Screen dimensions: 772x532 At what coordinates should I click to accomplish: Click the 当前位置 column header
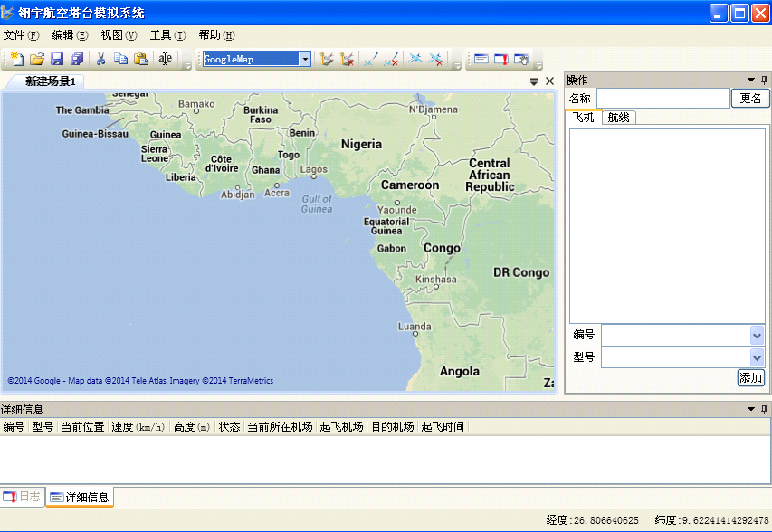point(82,427)
